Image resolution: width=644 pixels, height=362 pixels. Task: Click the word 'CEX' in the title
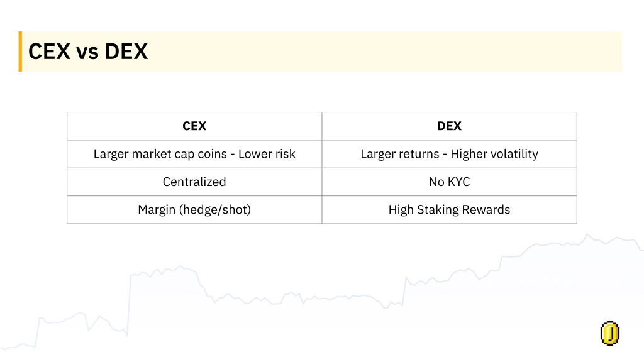[49, 52]
